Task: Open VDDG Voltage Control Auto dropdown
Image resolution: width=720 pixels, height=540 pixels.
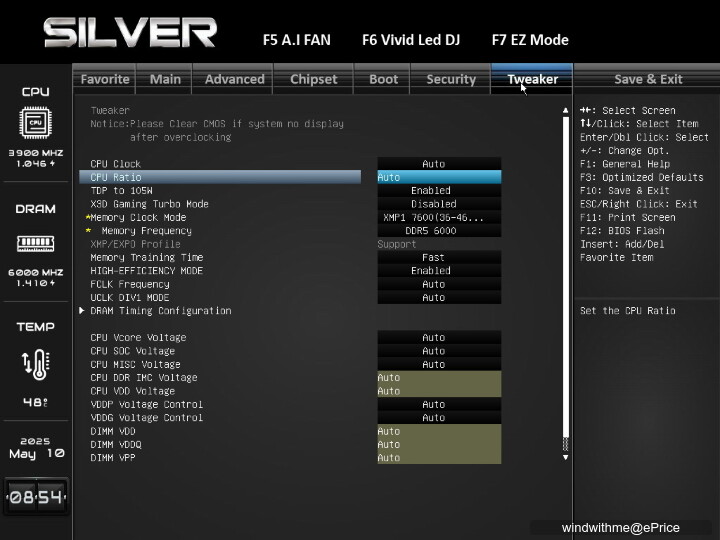Action: [439, 417]
